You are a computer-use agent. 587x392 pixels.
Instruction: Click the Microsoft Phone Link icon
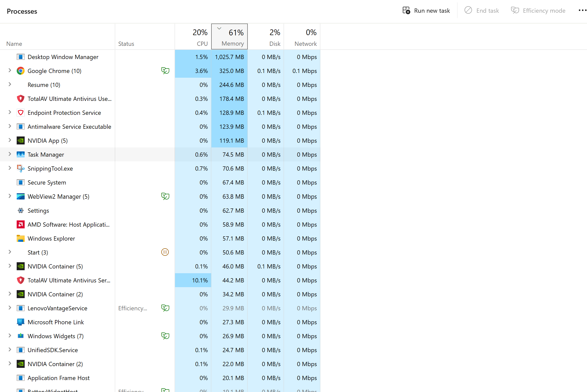[x=20, y=322]
